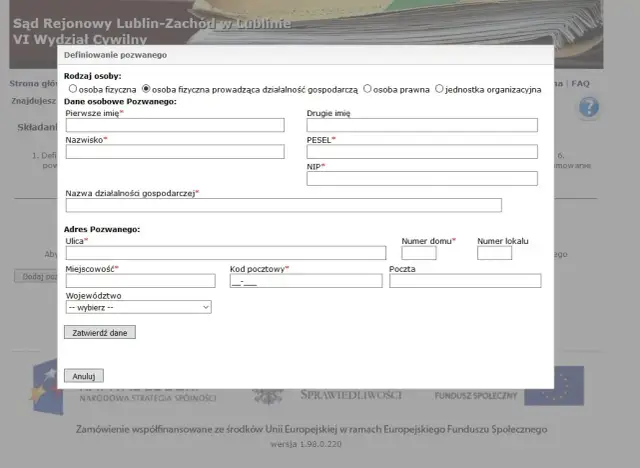
Task: Click the 'Strona główna' link behind dialog
Action: pos(33,84)
